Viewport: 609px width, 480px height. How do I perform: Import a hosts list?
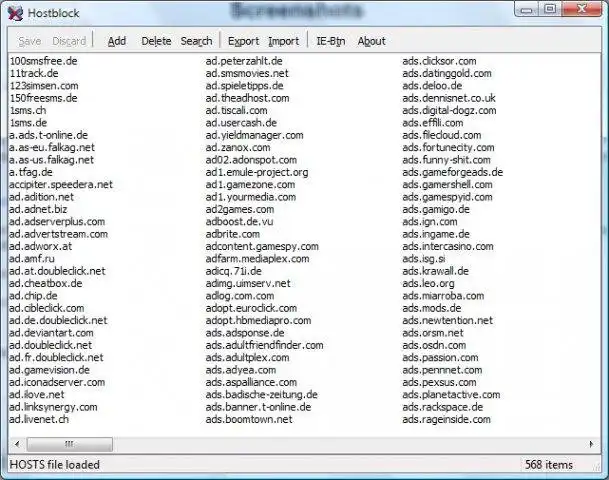click(284, 41)
